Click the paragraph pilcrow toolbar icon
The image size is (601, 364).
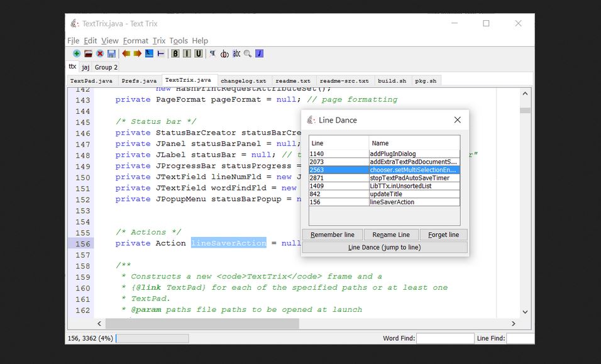point(212,53)
